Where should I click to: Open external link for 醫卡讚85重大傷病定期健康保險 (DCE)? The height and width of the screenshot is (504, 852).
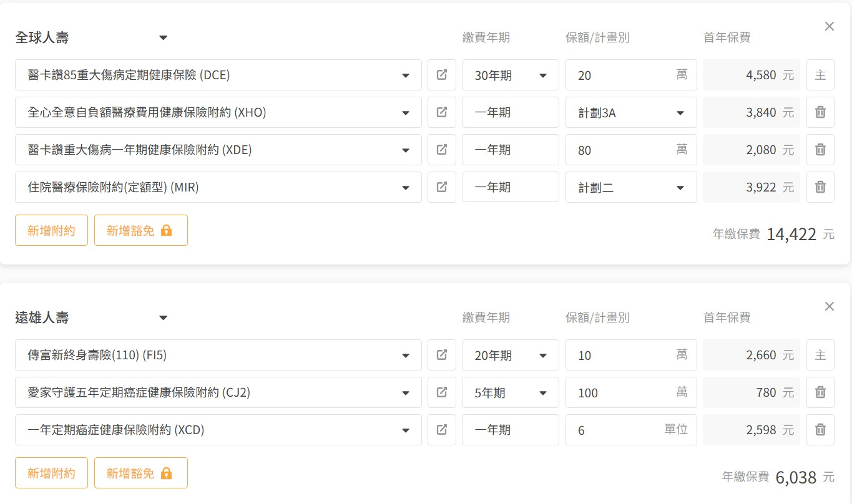point(442,75)
